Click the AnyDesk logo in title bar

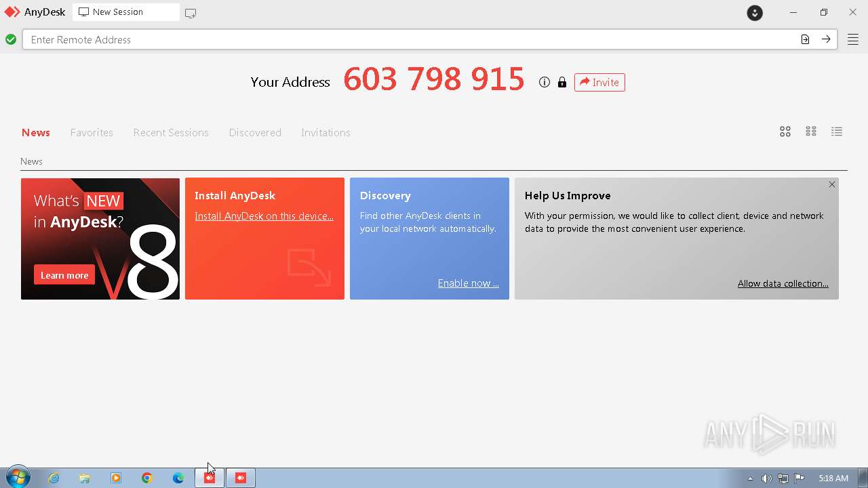click(x=12, y=12)
